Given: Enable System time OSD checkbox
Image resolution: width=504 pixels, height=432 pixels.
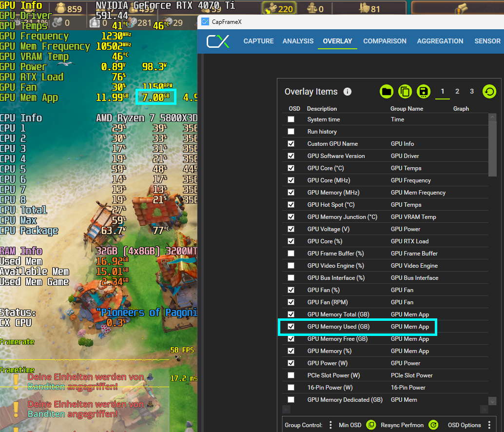Looking at the screenshot, I should click(291, 119).
